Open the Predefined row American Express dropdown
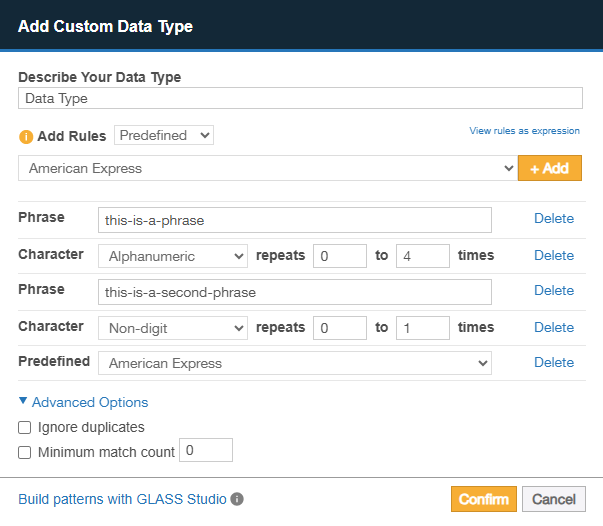Image resolution: width=603 pixels, height=526 pixels. (x=294, y=363)
